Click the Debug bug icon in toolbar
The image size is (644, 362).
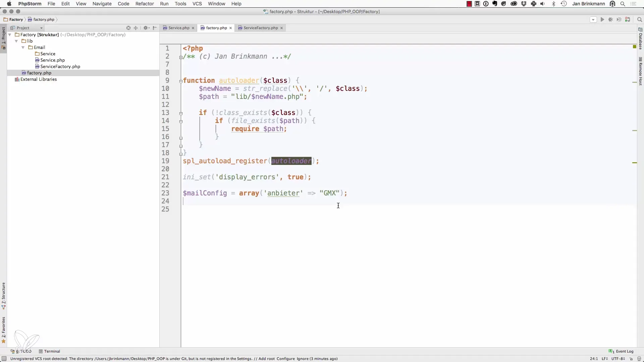pos(611,19)
